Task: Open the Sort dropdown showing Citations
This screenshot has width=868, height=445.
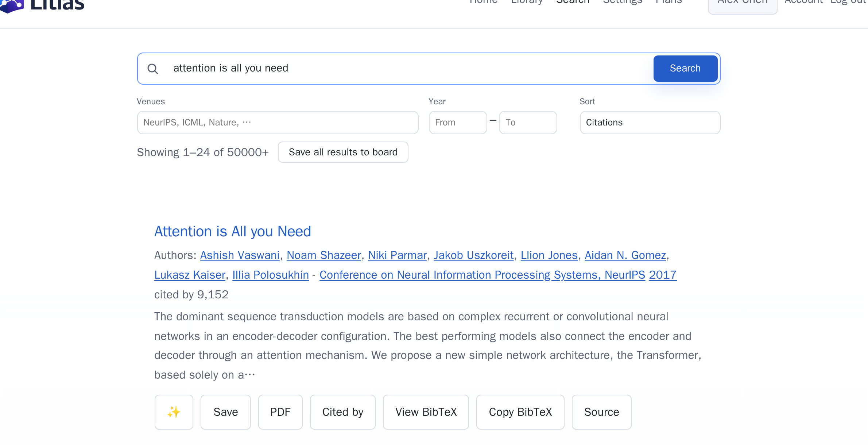Action: click(650, 122)
